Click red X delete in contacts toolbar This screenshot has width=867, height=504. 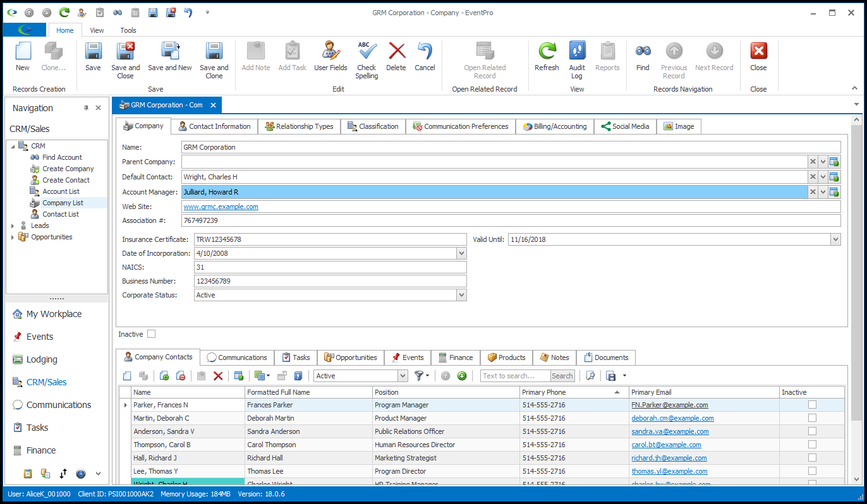[x=218, y=376]
